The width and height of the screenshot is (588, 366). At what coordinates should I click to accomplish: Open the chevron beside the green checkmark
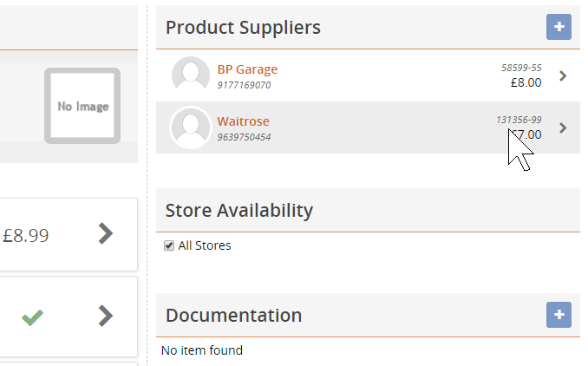point(105,315)
